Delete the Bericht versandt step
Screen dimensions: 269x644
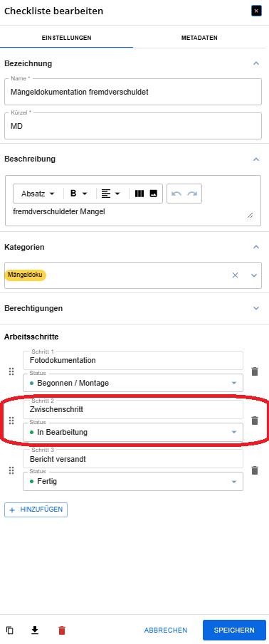pos(255,470)
